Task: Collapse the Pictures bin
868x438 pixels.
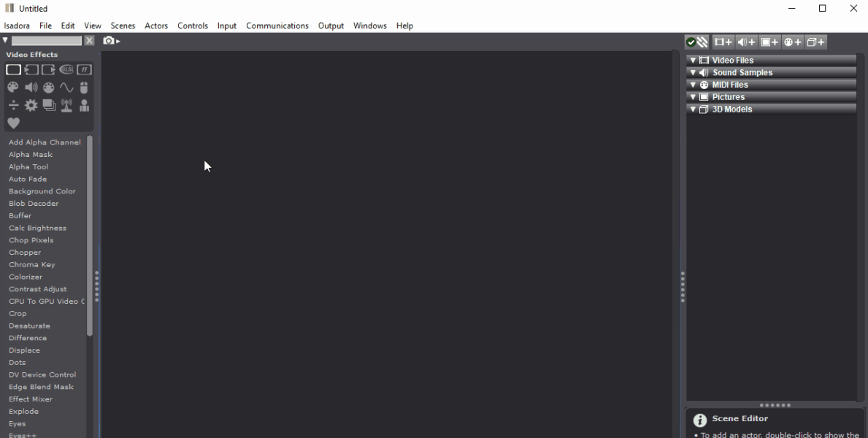Action: click(693, 97)
